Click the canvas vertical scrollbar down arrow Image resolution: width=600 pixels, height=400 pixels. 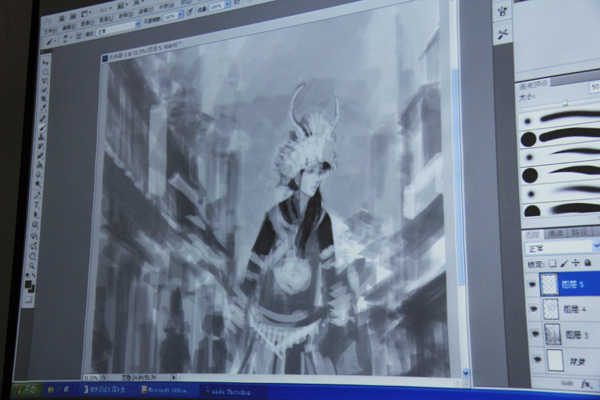[x=465, y=372]
